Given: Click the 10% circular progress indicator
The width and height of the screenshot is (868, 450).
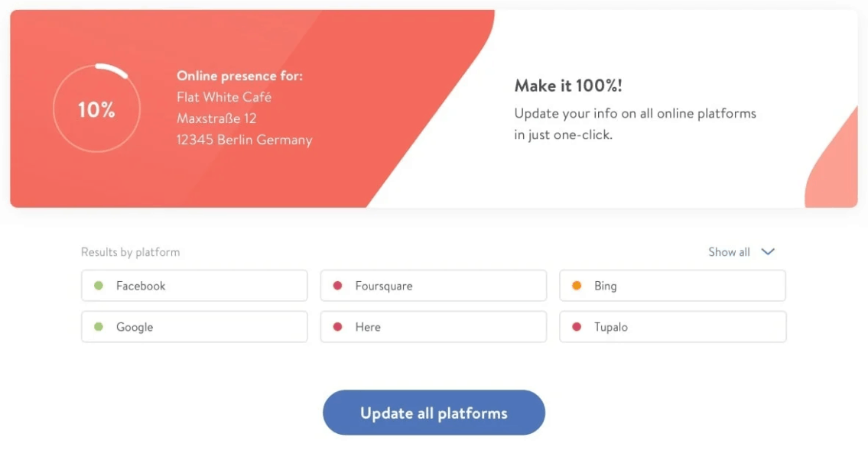Looking at the screenshot, I should pyautogui.click(x=97, y=108).
